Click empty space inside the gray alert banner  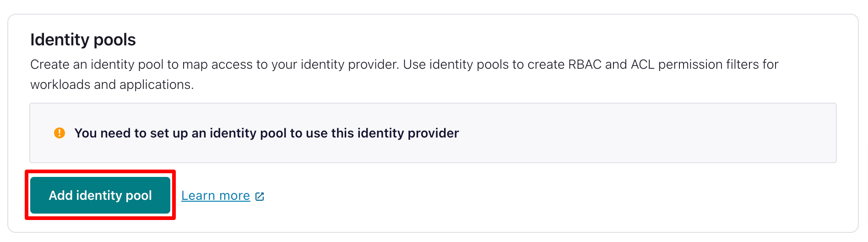[x=641, y=133]
